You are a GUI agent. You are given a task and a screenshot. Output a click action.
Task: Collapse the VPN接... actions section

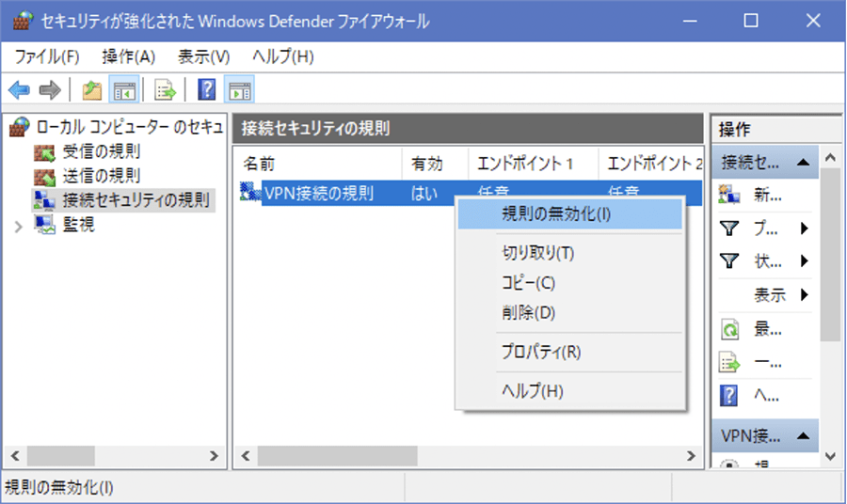click(x=804, y=435)
